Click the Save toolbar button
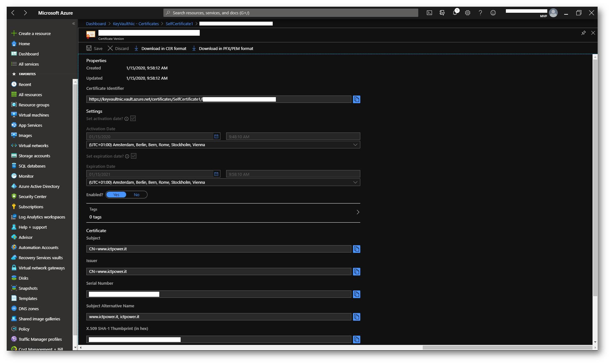The width and height of the screenshot is (611, 364). (x=94, y=48)
